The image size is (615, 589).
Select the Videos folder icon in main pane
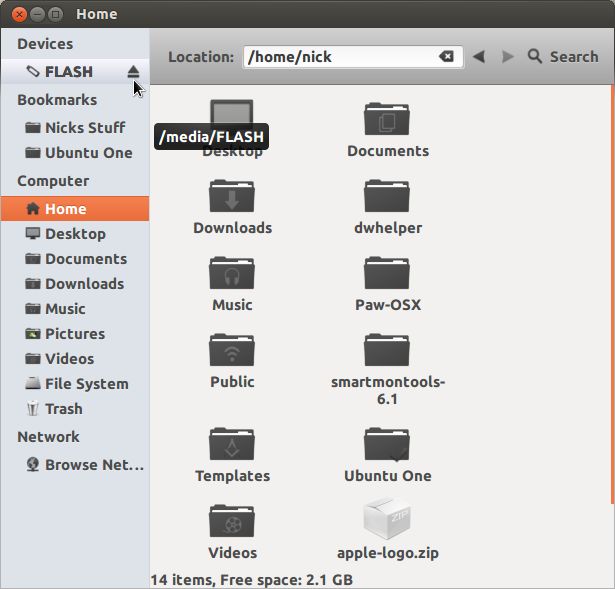pos(232,520)
